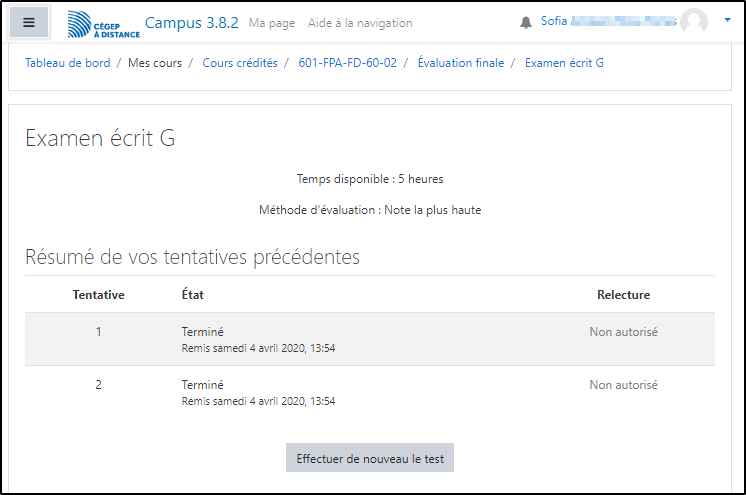746x495 pixels.
Task: Select the attempt 1 row
Action: click(369, 339)
